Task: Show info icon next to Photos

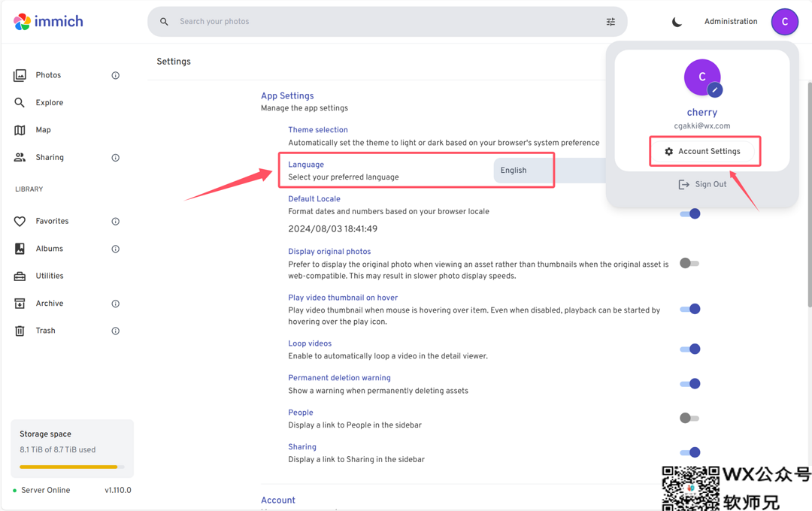Action: tap(116, 76)
